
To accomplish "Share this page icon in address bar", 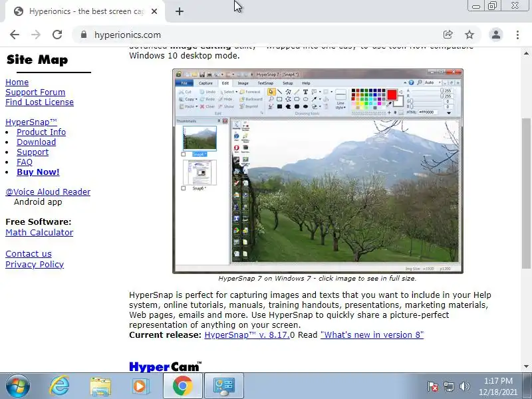I will point(448,35).
